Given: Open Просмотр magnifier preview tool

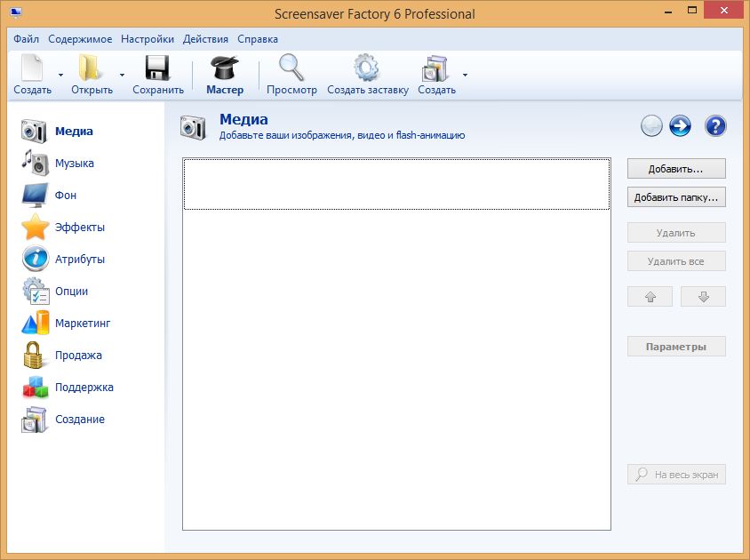Looking at the screenshot, I should [291, 69].
